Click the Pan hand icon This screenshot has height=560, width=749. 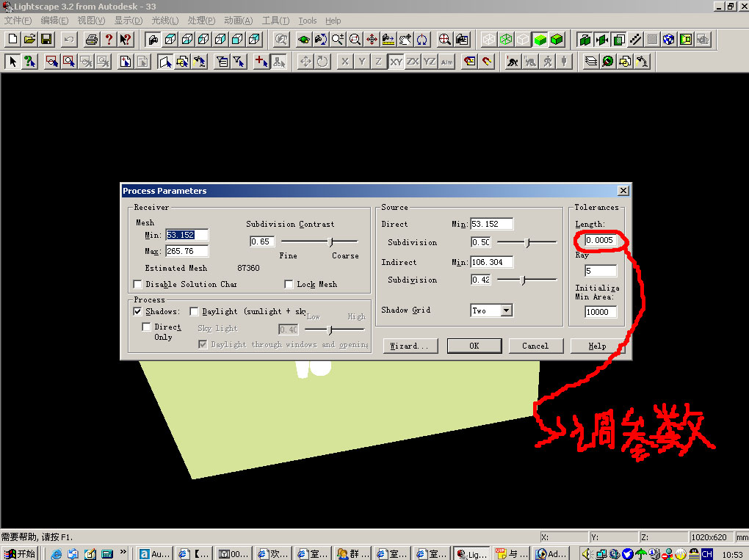(x=405, y=39)
